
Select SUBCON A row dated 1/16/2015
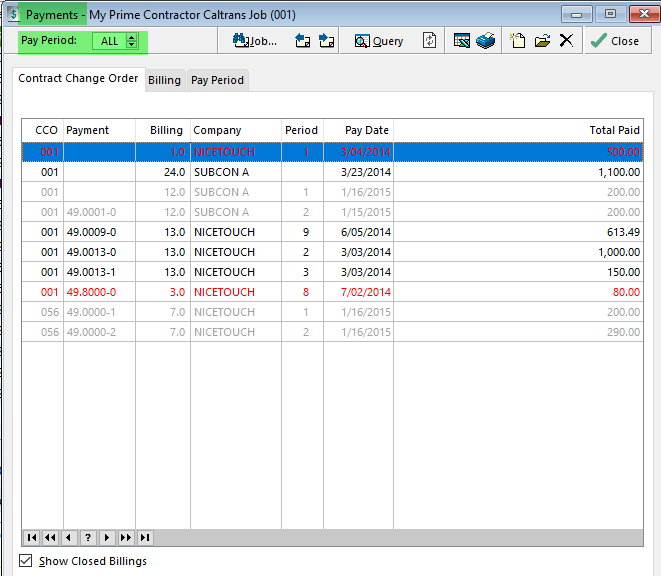point(332,192)
